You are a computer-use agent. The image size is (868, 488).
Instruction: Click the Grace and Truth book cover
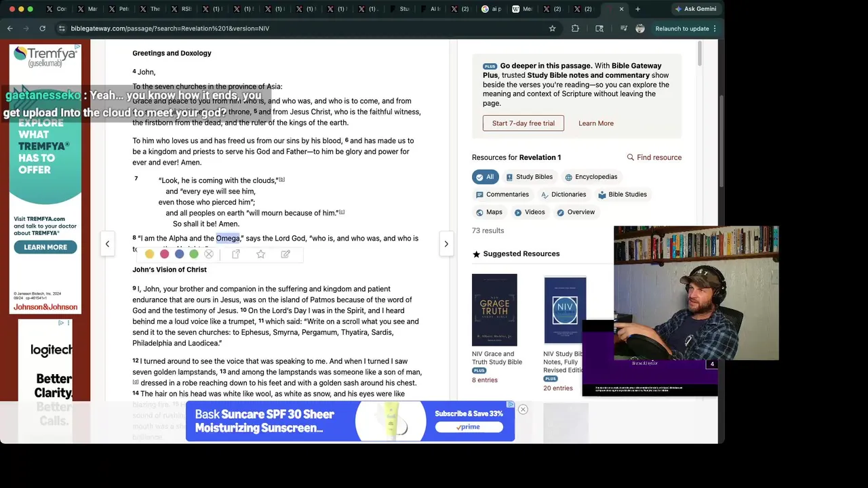[x=494, y=310]
